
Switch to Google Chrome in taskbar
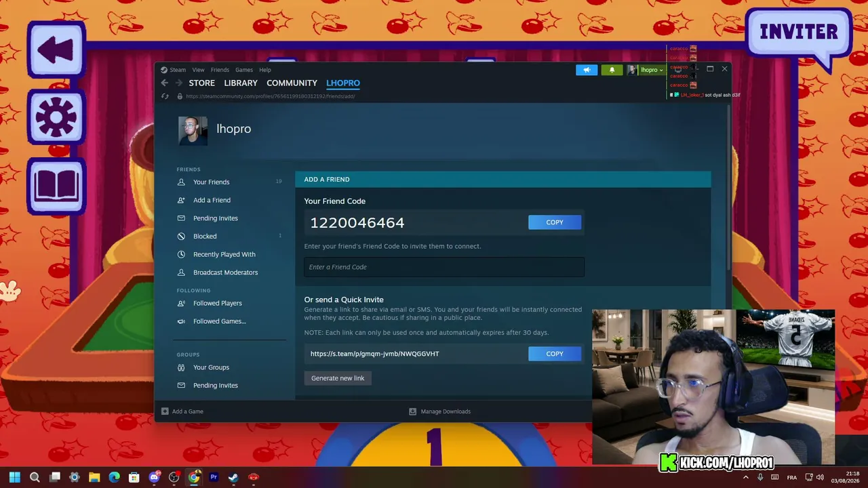click(194, 477)
